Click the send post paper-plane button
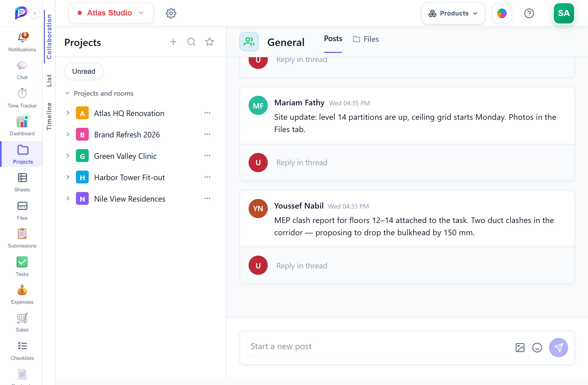Viewport: 588px width, 385px height. click(558, 347)
